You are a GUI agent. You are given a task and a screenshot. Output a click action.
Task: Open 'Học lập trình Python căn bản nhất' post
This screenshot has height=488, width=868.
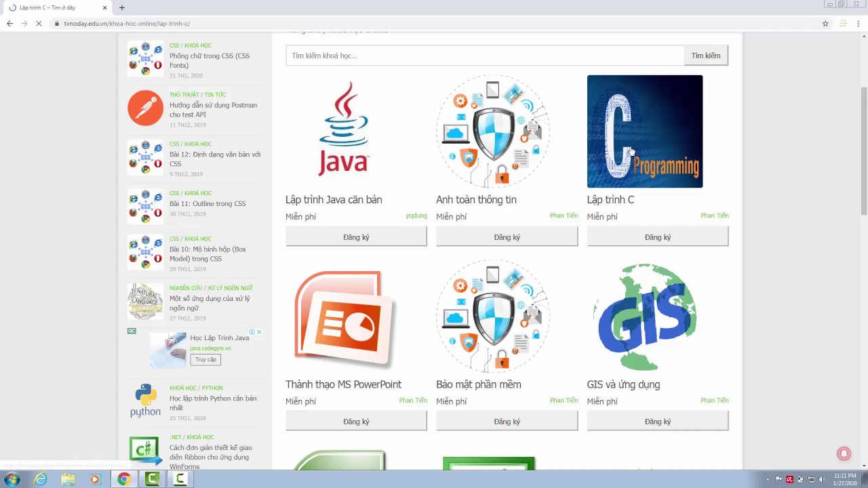coord(213,403)
